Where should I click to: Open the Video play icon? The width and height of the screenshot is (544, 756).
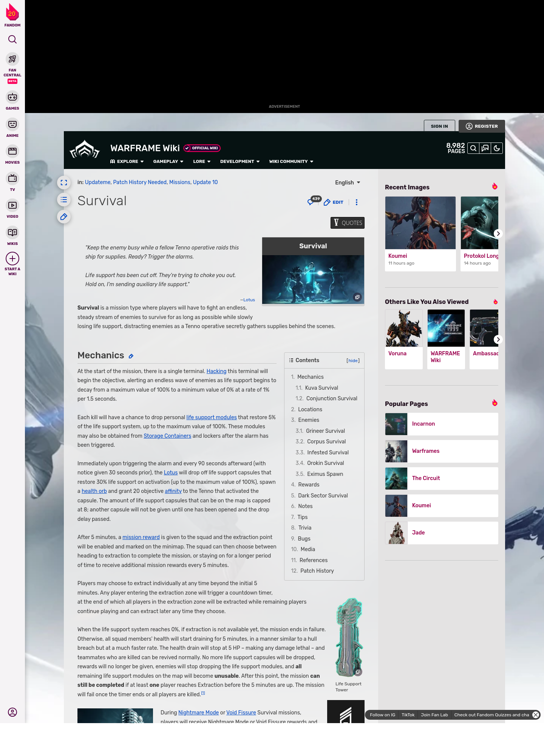pos(12,205)
